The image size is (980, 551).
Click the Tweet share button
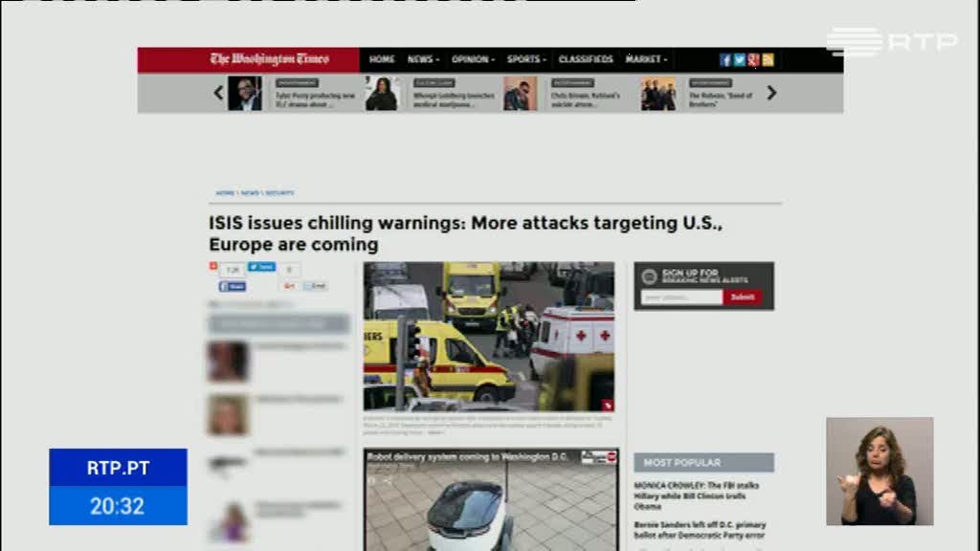pyautogui.click(x=261, y=267)
